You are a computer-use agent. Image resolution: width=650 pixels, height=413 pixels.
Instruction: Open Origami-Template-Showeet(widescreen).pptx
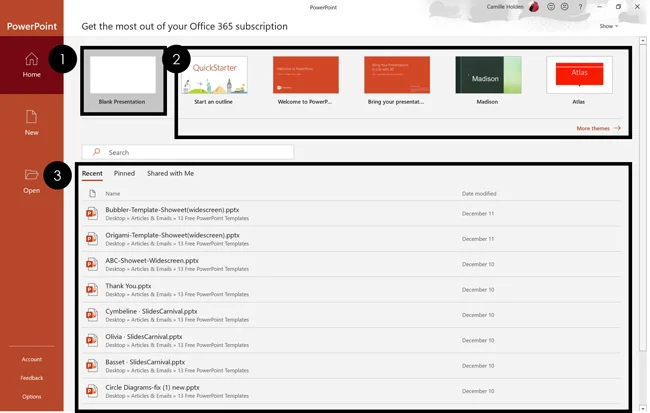coord(172,235)
